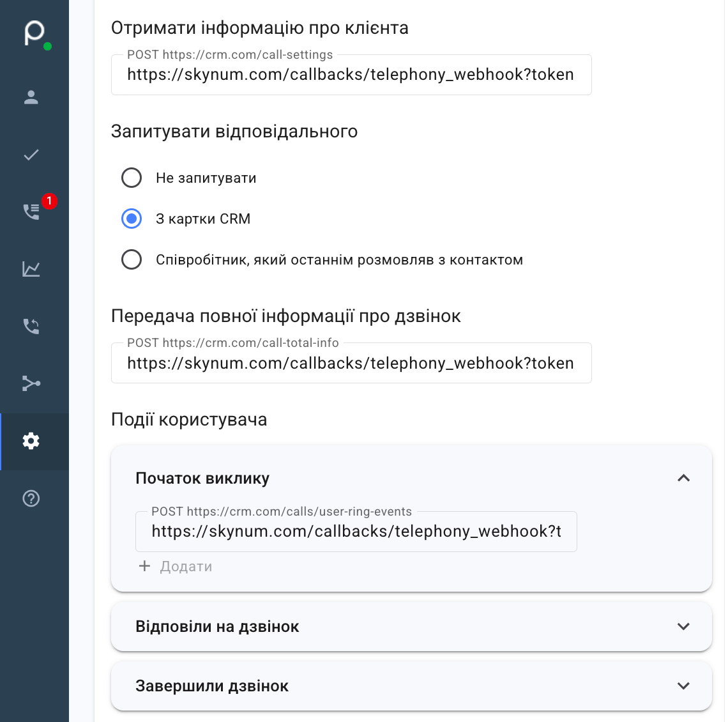The width and height of the screenshot is (728, 722).
Task: Open the contacts person icon in sidebar
Action: point(31,97)
